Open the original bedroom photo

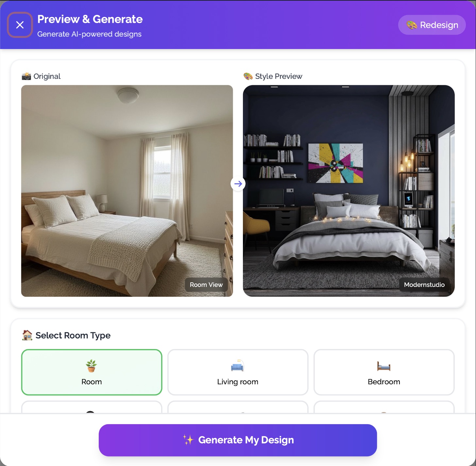(127, 191)
